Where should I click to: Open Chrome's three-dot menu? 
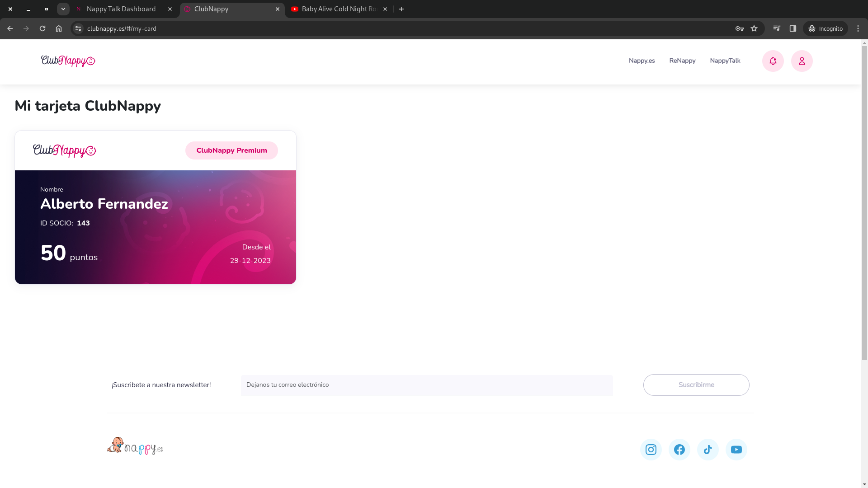point(858,28)
